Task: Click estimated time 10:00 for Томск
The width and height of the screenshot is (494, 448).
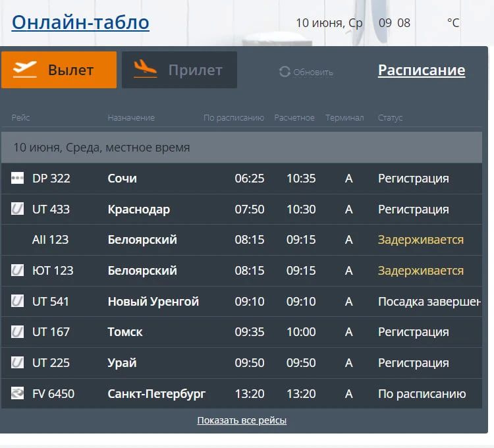Action: [301, 332]
